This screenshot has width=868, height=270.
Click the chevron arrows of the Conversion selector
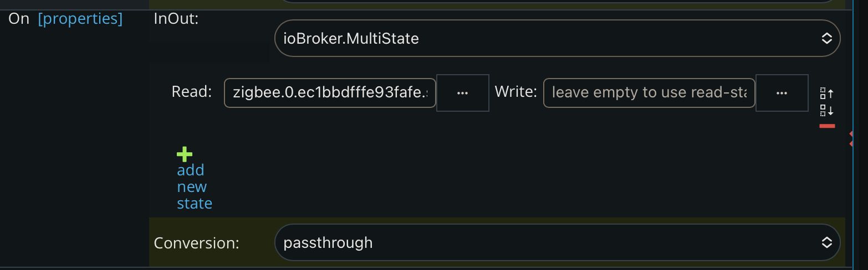pyautogui.click(x=826, y=242)
